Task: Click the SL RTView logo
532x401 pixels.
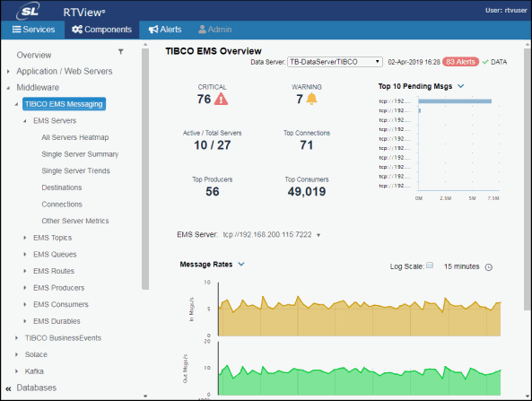Action: (60, 12)
